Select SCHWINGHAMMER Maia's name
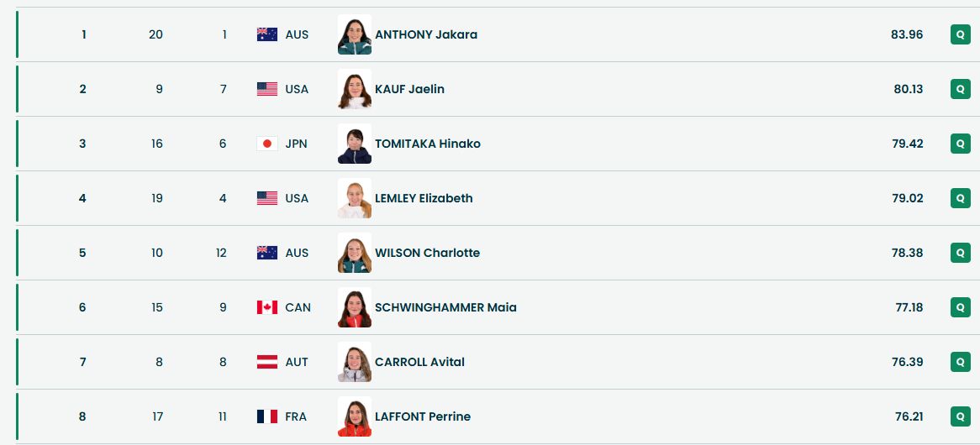The height and width of the screenshot is (445, 980). pyautogui.click(x=445, y=307)
